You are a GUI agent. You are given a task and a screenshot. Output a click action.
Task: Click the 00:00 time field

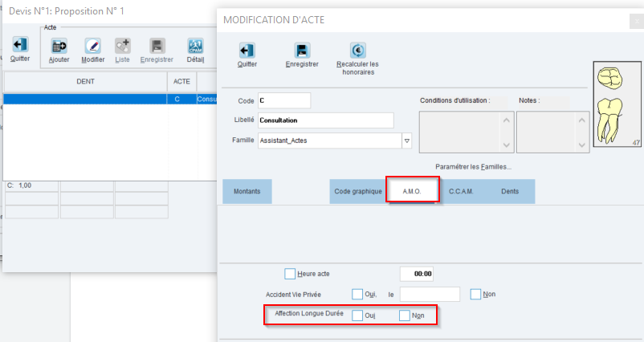click(x=417, y=274)
